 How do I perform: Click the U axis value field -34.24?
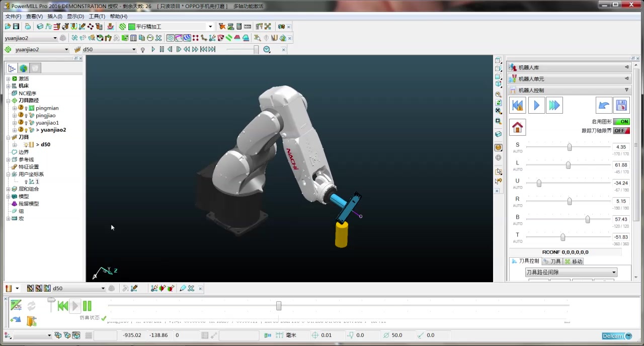tap(621, 183)
